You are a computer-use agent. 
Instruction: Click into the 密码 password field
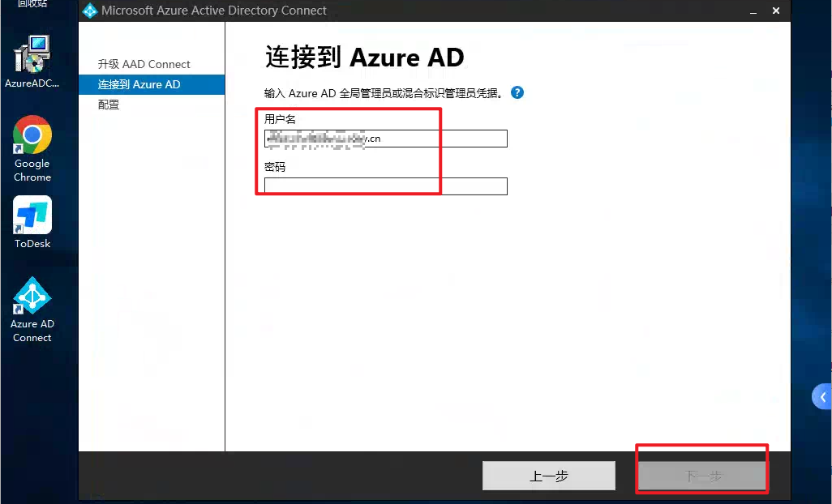click(x=386, y=186)
